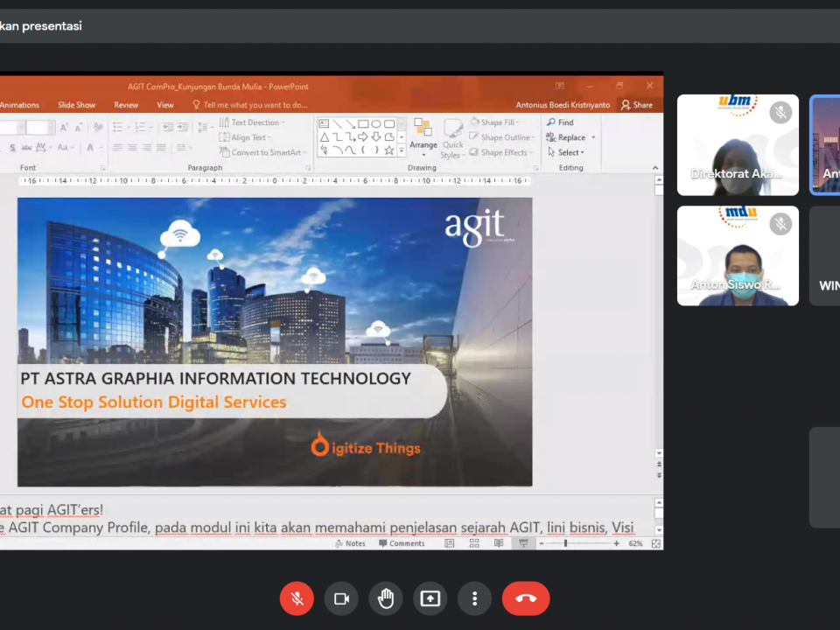Select the Oval shape

coord(376,123)
